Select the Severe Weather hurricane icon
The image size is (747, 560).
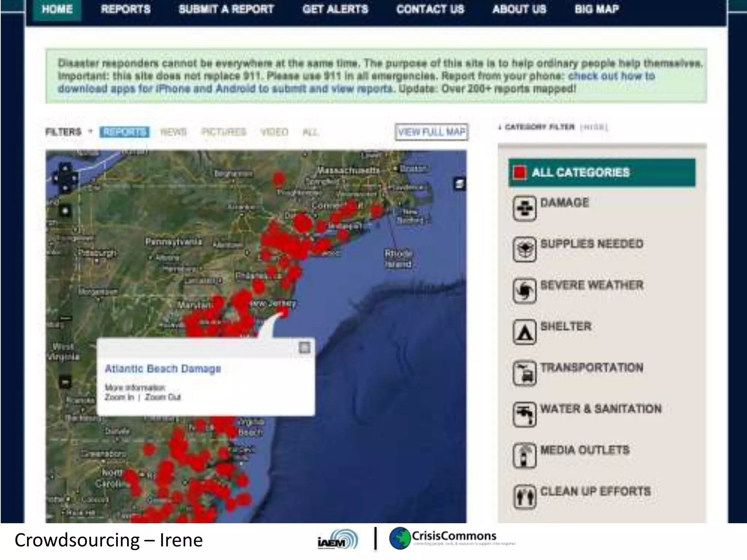coord(525,291)
